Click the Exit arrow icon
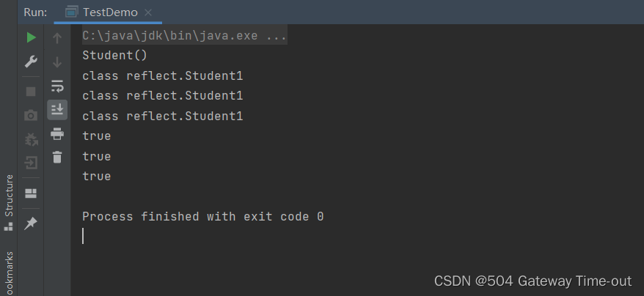Viewport: 644px width, 296px height. pos(31,163)
